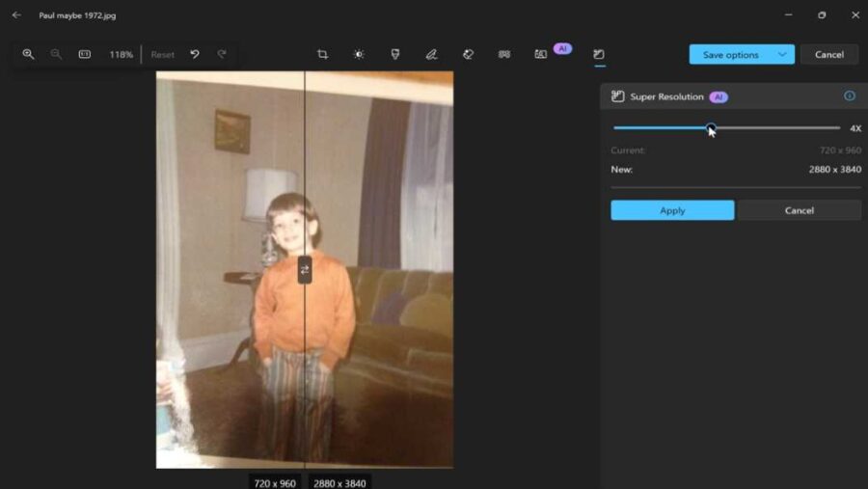This screenshot has width=868, height=489.
Task: Switch to the Super Resolution tool tab
Action: (599, 55)
